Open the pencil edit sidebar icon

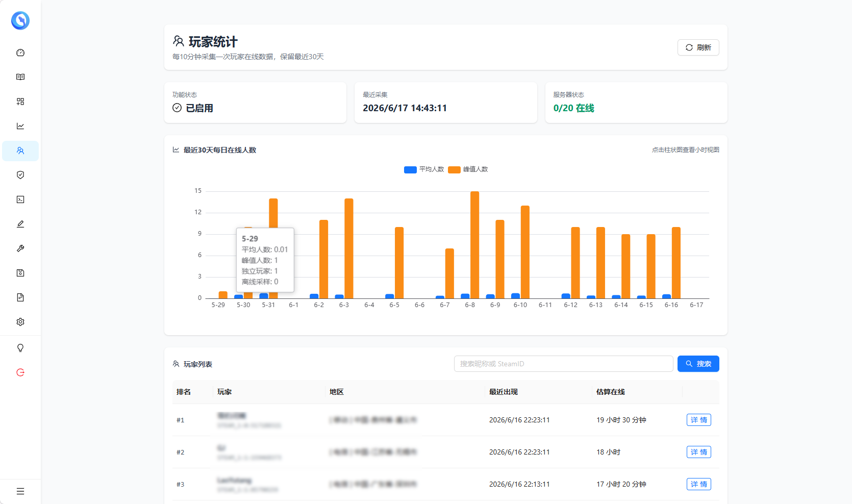20,224
